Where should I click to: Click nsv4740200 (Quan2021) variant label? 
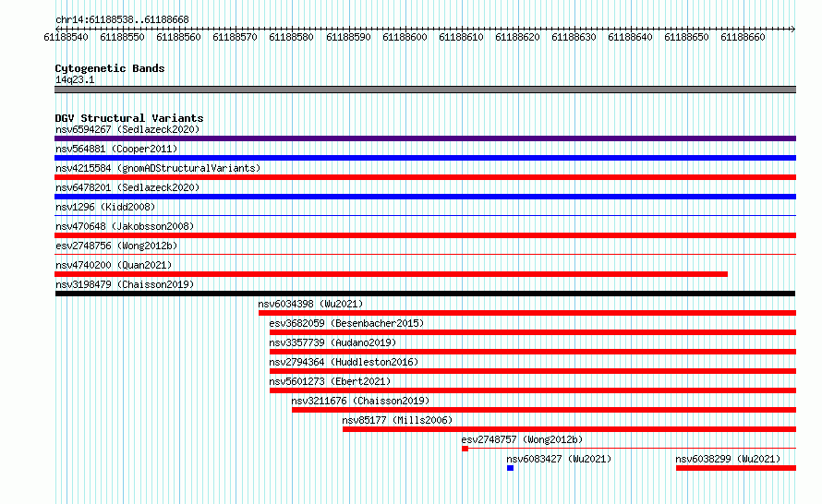tap(114, 265)
